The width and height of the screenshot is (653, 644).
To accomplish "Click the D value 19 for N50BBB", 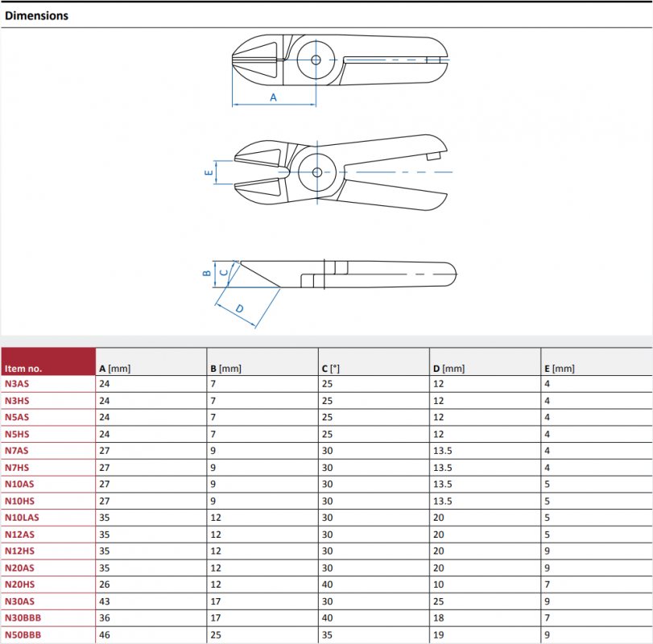I will (x=439, y=635).
